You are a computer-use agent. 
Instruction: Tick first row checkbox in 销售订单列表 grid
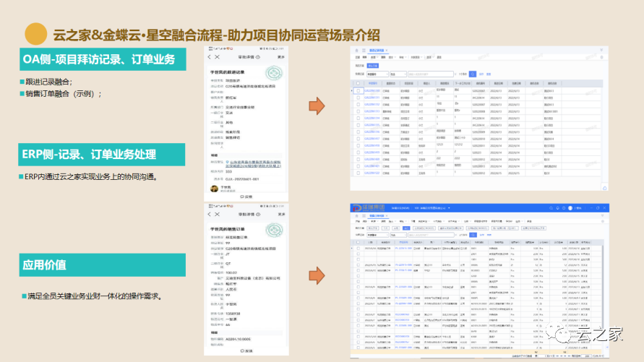[359, 249]
